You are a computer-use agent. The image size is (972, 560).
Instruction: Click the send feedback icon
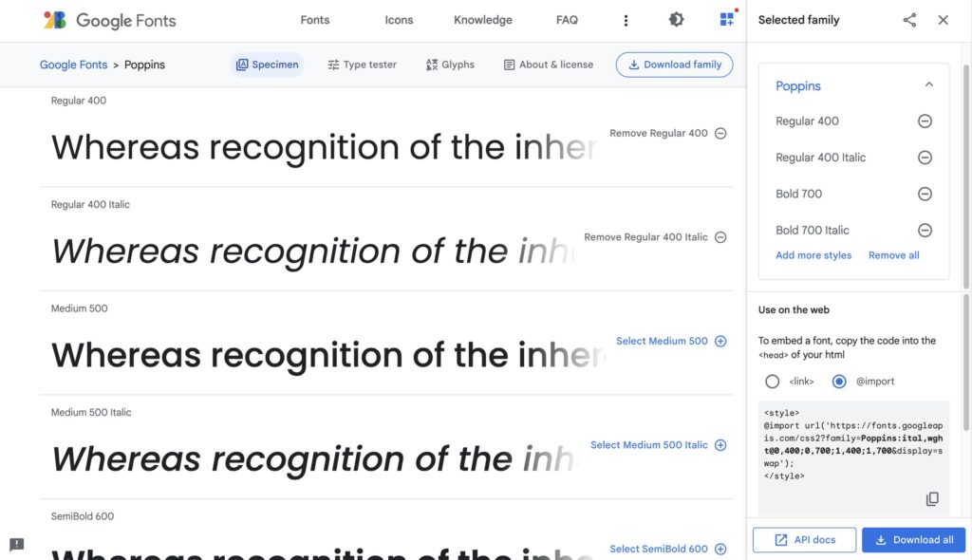tap(16, 544)
